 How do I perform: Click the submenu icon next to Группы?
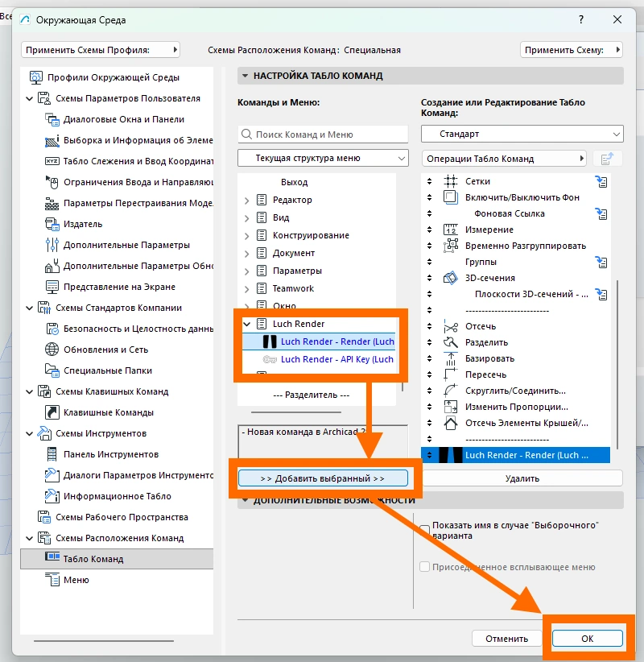tap(601, 263)
